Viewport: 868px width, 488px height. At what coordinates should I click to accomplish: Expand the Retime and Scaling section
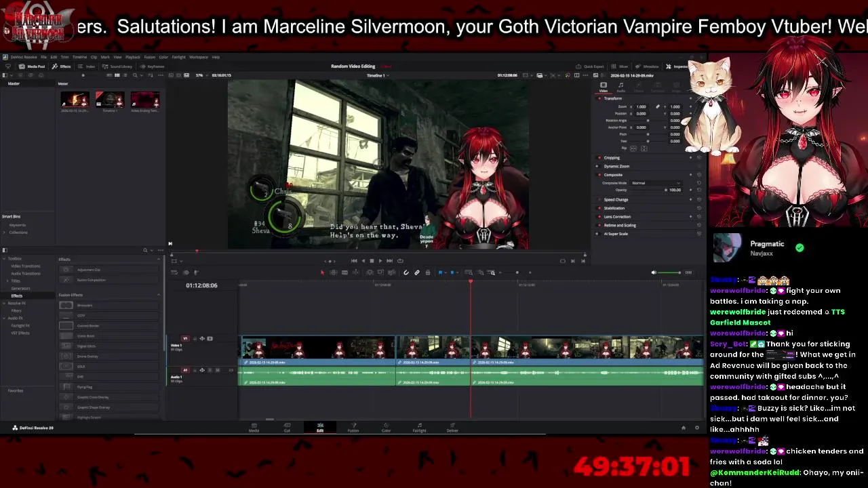pos(620,225)
